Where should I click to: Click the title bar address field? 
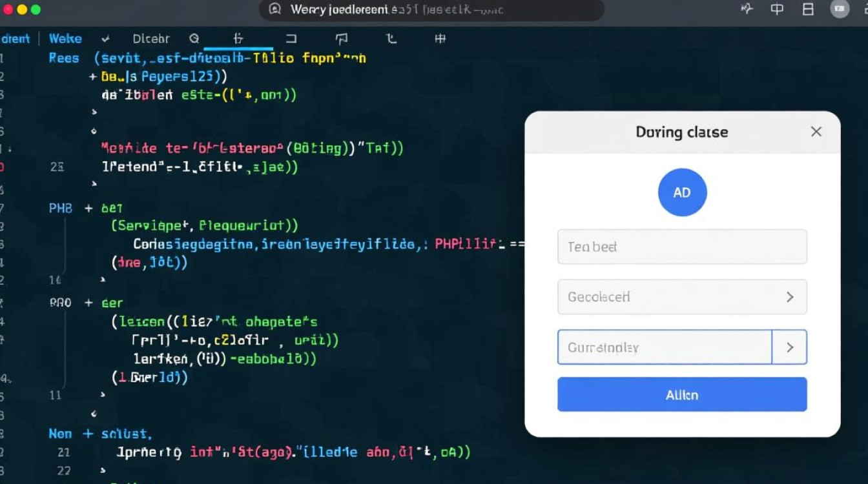(431, 10)
